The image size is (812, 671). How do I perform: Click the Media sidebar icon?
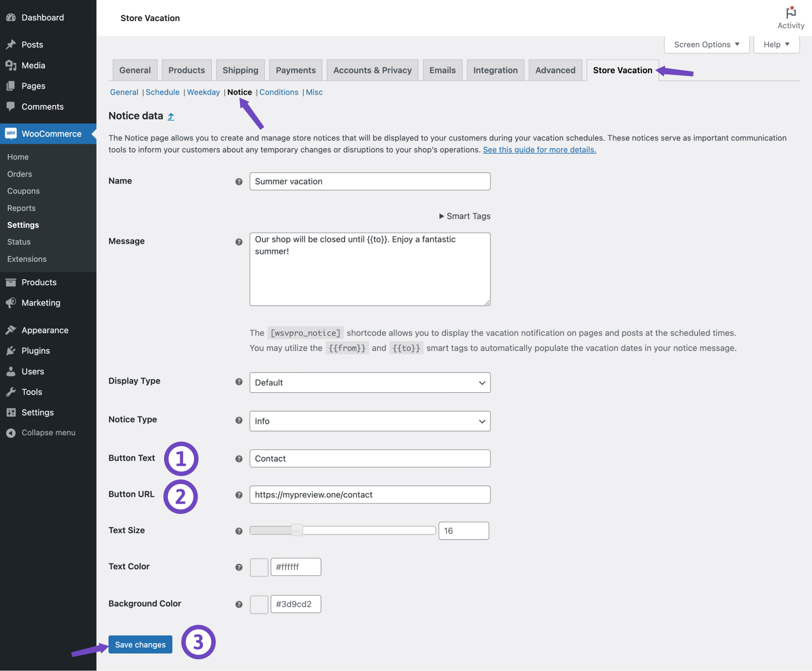pos(11,65)
